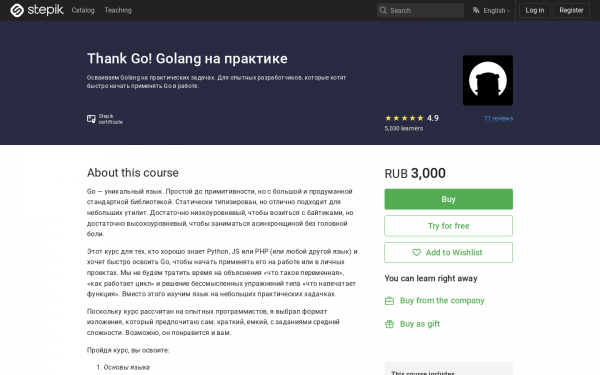Image resolution: width=600 pixels, height=375 pixels.
Task: Click the 5,030 learners text
Action: pyautogui.click(x=404, y=129)
